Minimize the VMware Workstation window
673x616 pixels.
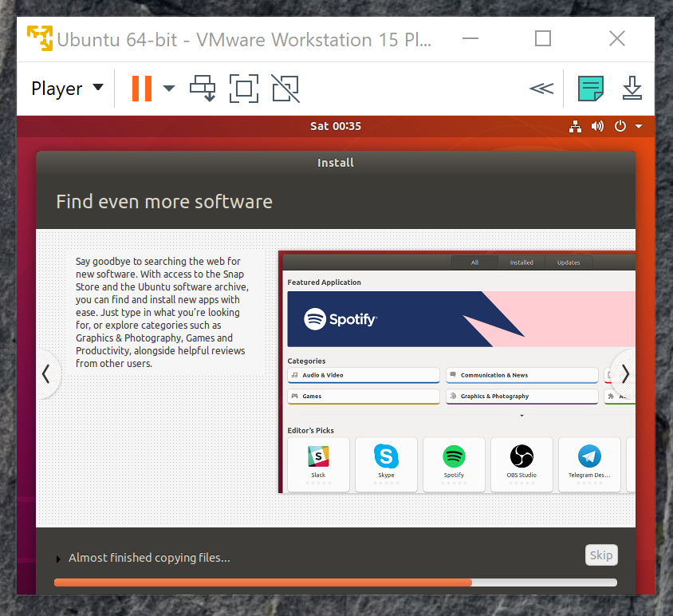pyautogui.click(x=470, y=38)
